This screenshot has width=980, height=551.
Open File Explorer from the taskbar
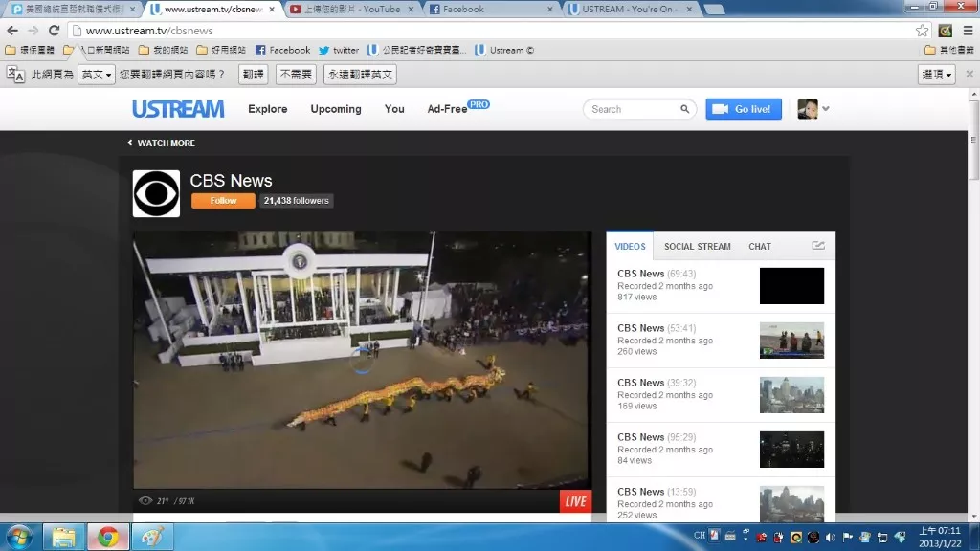(63, 538)
